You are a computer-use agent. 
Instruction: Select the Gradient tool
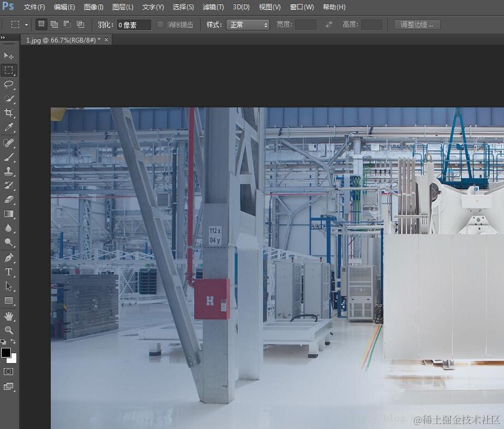pyautogui.click(x=9, y=214)
